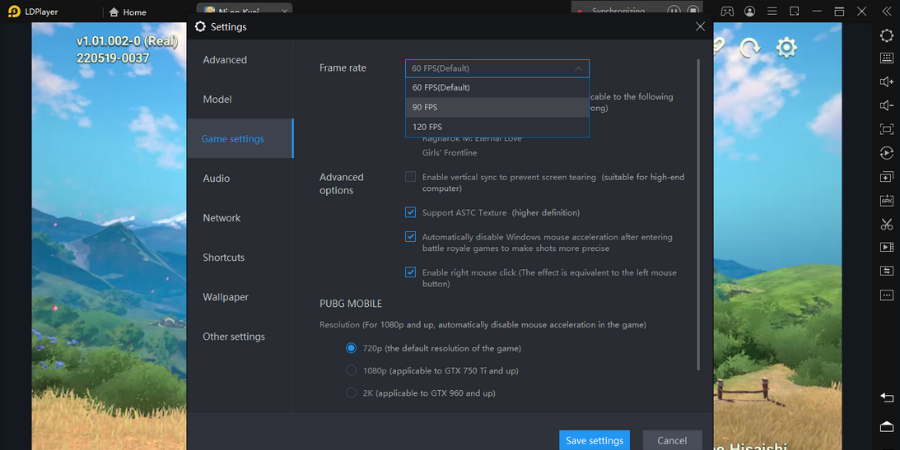The image size is (900, 450).
Task: Click the volume down sidebar icon
Action: pos(886,106)
